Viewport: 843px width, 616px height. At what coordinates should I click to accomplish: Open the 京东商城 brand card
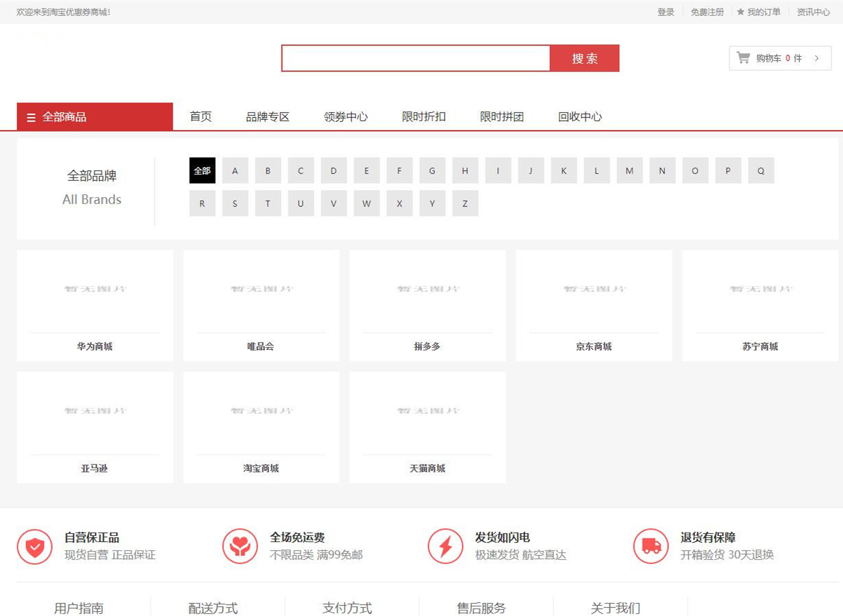point(594,305)
